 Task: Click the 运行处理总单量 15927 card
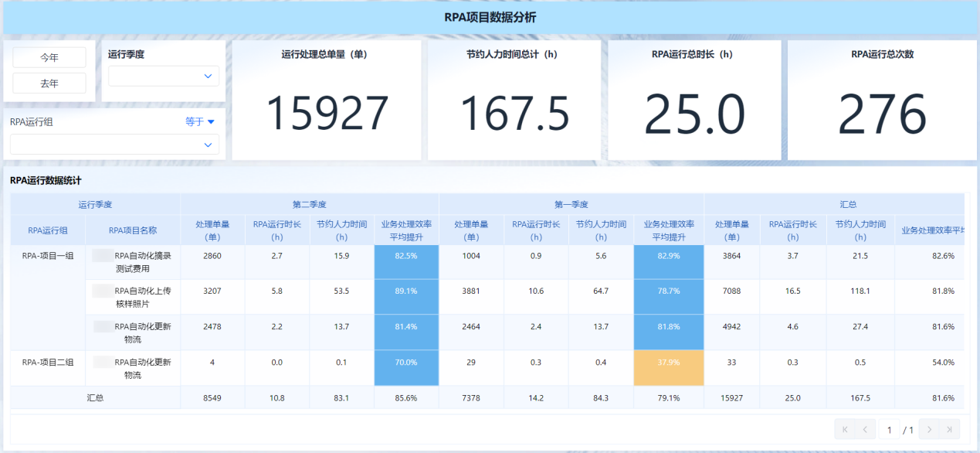327,100
